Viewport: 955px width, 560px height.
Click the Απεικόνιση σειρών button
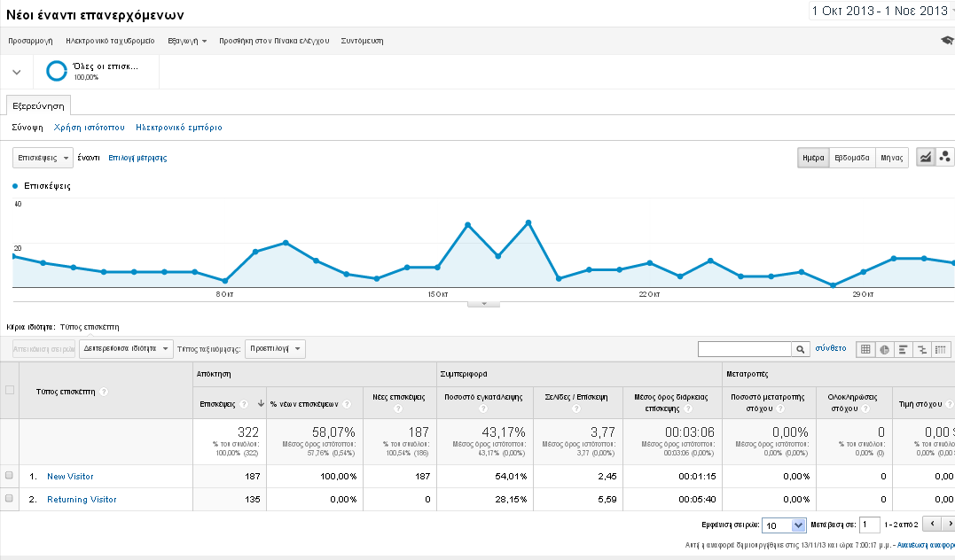43,349
